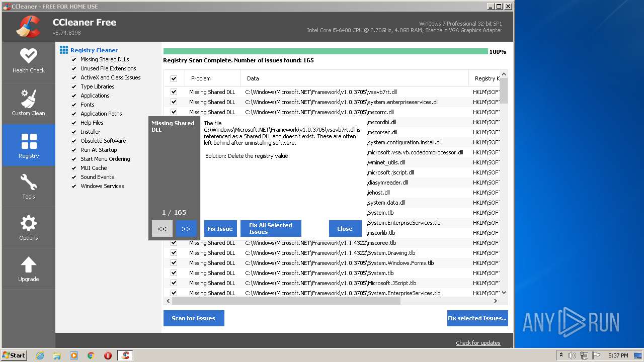The image size is (644, 362).
Task: Uncheck the system.enterpriseservices.dll issue row
Action: [174, 102]
